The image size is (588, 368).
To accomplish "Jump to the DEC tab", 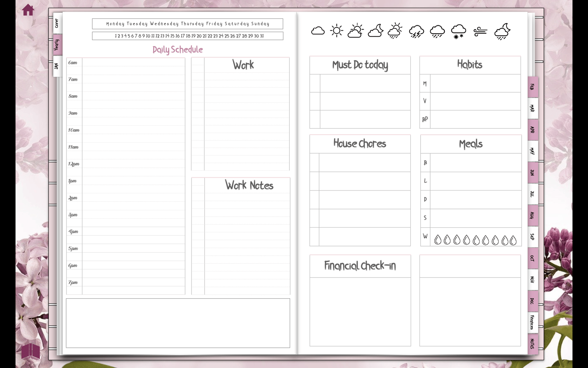I will [532, 301].
